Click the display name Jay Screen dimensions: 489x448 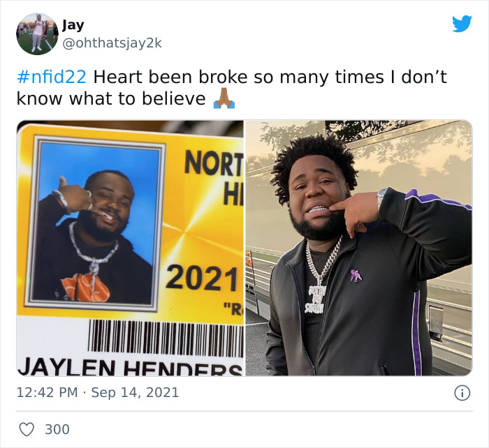[73, 25]
